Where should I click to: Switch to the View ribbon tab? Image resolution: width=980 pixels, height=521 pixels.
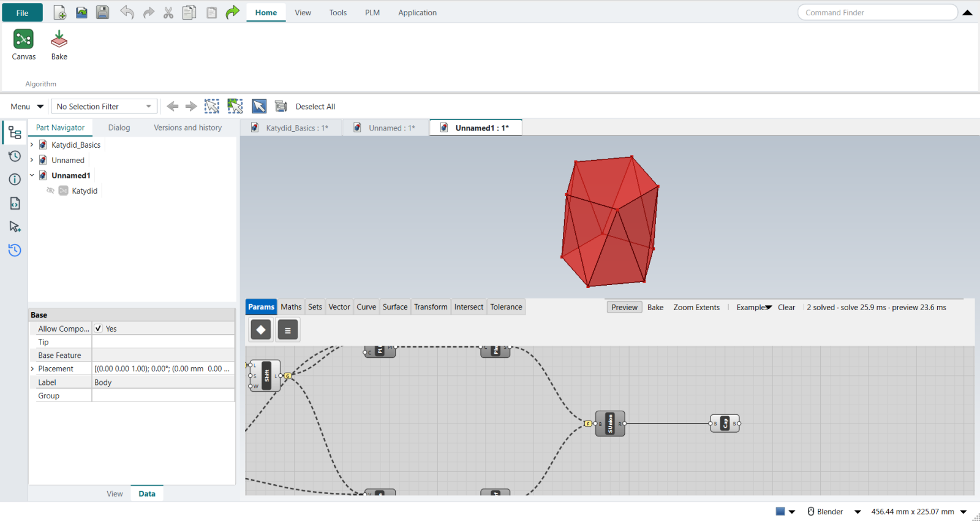point(303,12)
